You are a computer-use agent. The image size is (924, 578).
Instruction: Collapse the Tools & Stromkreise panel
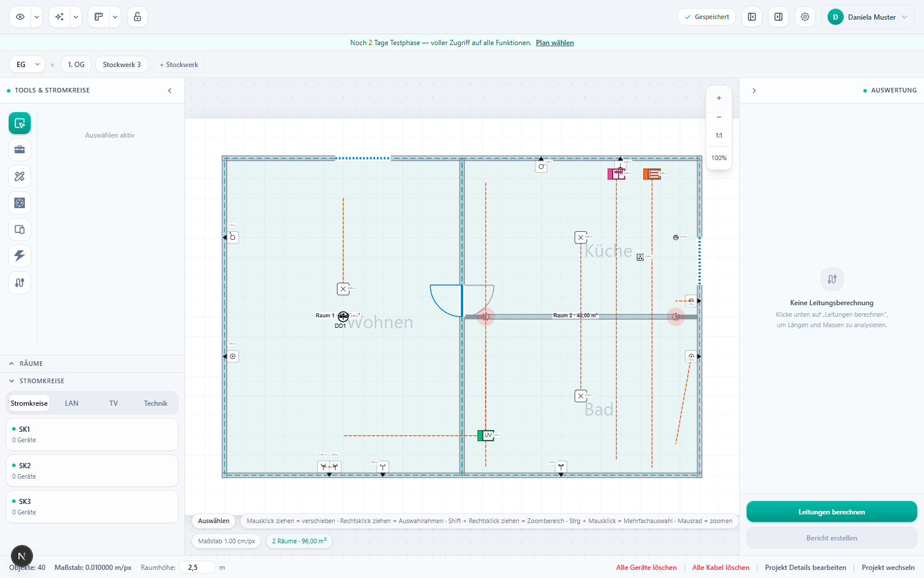170,91
